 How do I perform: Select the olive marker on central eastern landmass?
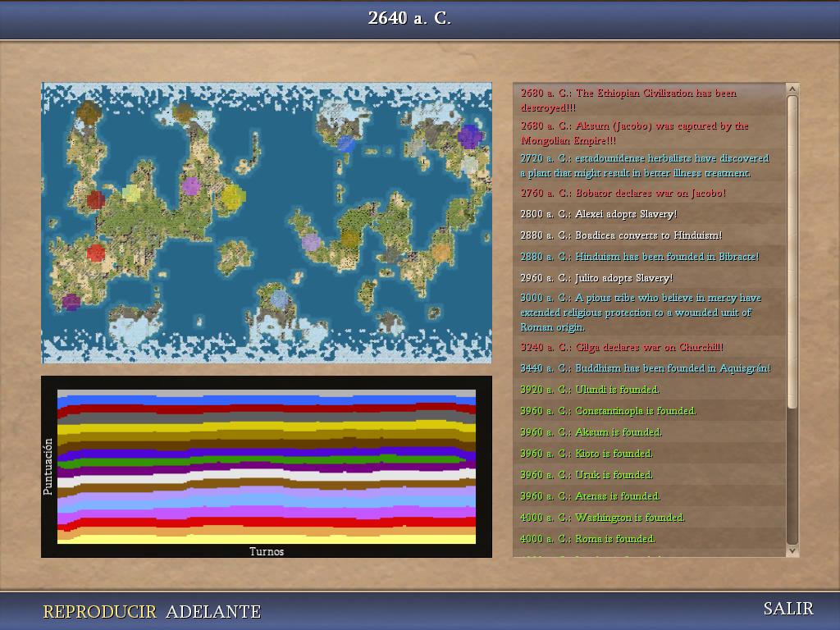(x=350, y=239)
